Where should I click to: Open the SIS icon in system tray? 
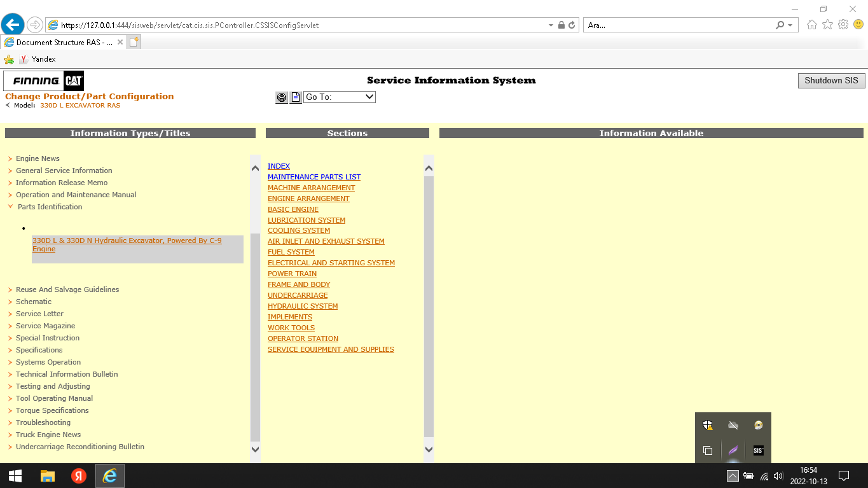[758, 450]
